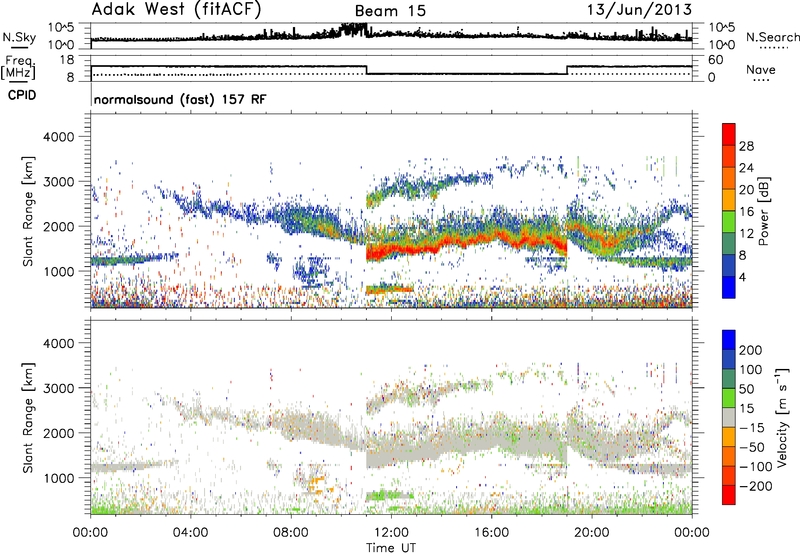Click the -15 label on Velocity colorbar
The width and height of the screenshot is (800, 554).
752,428
